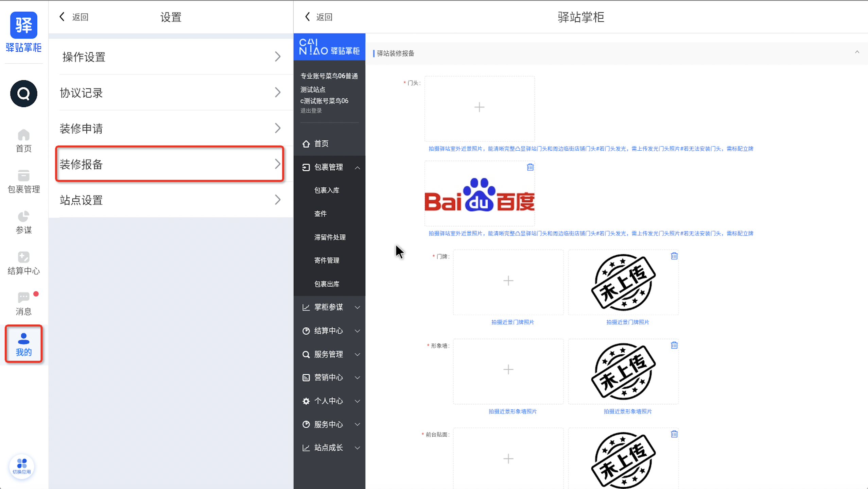Select 包裹出库 submenu item

[x=327, y=284]
